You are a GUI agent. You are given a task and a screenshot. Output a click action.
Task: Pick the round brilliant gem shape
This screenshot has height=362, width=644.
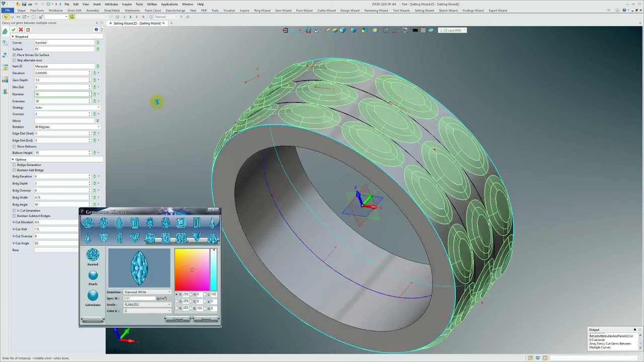[88, 223]
